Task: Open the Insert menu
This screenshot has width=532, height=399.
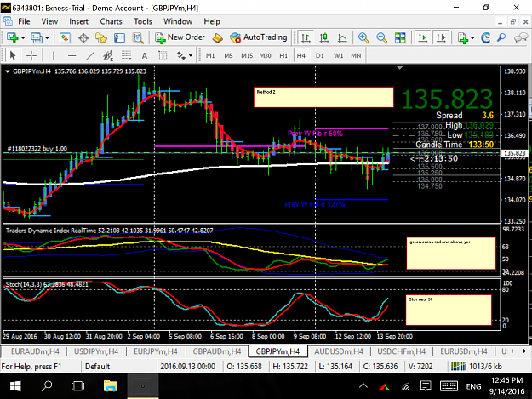Action: coord(78,22)
